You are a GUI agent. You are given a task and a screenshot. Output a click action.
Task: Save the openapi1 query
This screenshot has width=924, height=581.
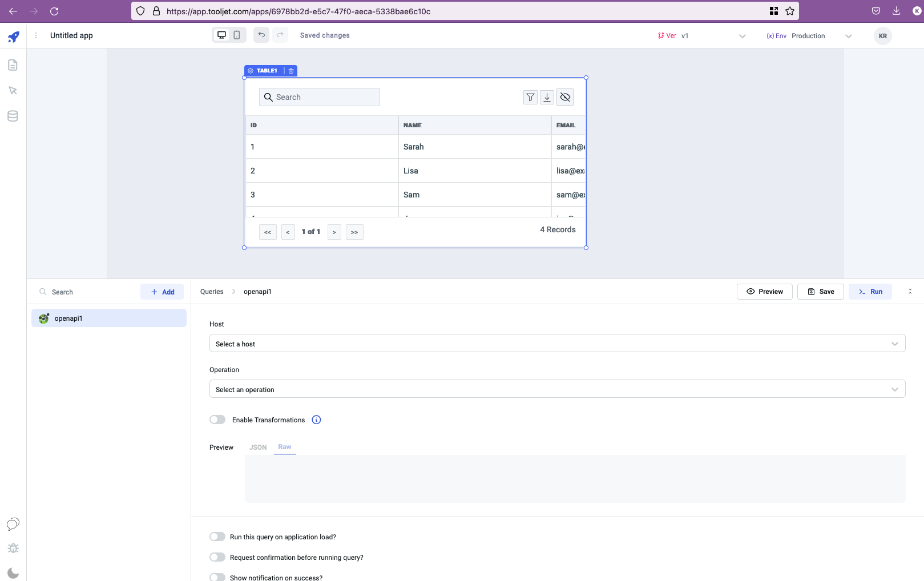[820, 291]
